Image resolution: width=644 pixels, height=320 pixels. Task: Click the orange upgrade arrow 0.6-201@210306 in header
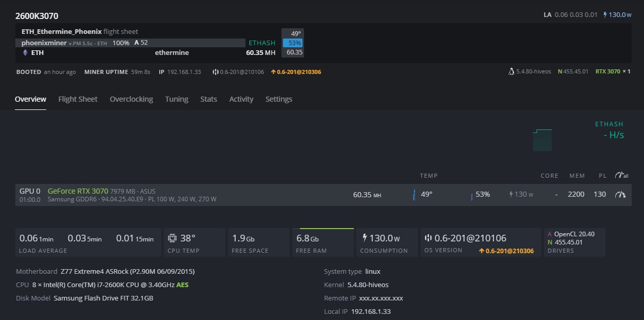[296, 72]
